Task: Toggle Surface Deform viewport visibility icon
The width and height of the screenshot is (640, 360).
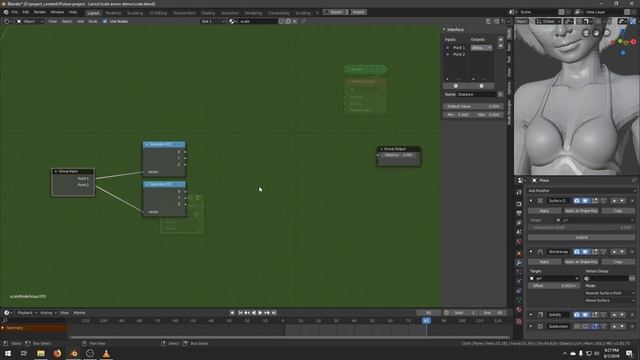Action: coord(585,201)
